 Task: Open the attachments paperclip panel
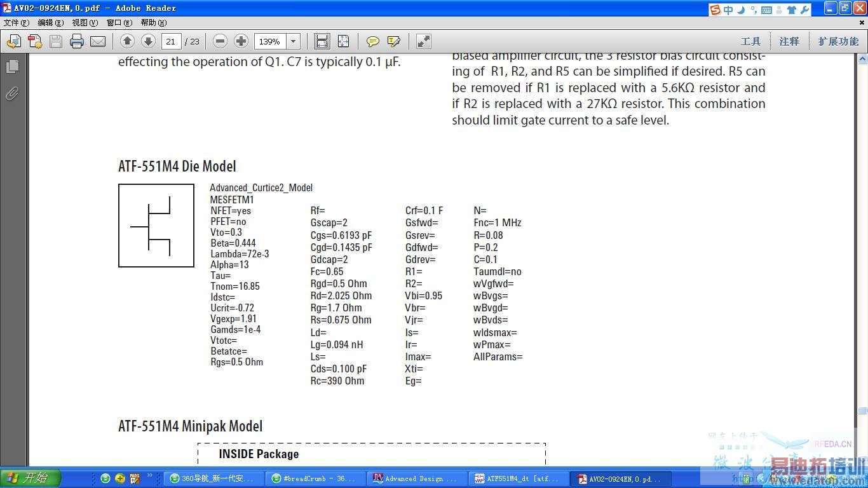coord(12,94)
